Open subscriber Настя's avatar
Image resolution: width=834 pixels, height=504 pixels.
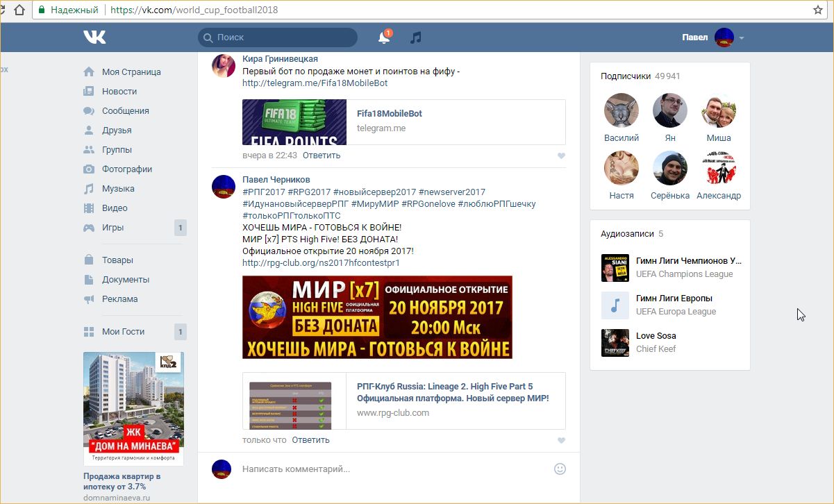(622, 168)
